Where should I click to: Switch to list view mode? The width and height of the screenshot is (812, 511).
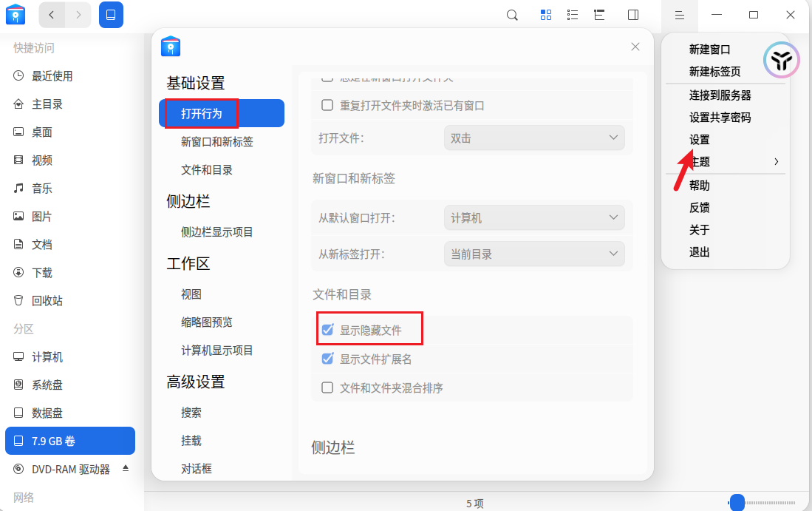pyautogui.click(x=573, y=15)
